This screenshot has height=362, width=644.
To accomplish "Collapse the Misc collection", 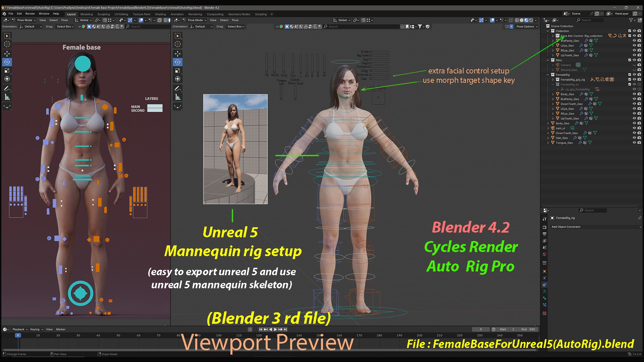I will (548, 60).
